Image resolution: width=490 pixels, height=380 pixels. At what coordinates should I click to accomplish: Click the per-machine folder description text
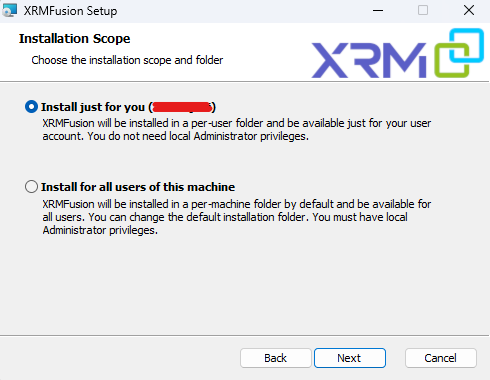click(237, 217)
